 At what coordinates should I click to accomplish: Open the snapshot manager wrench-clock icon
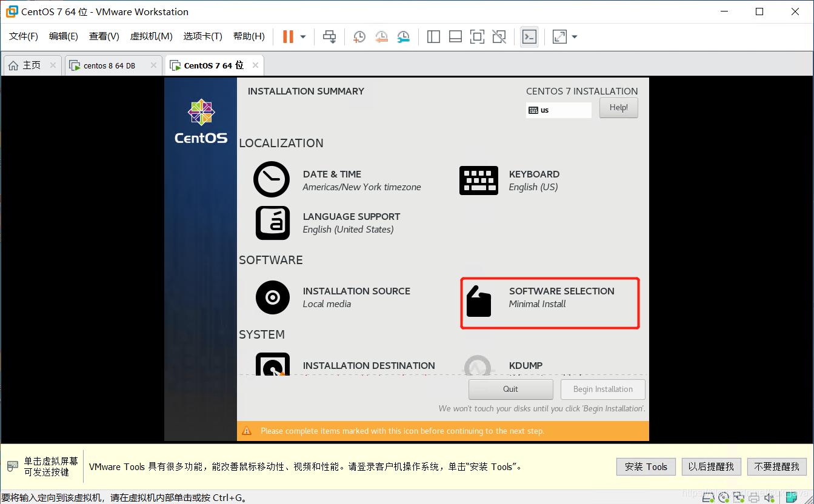(x=404, y=37)
